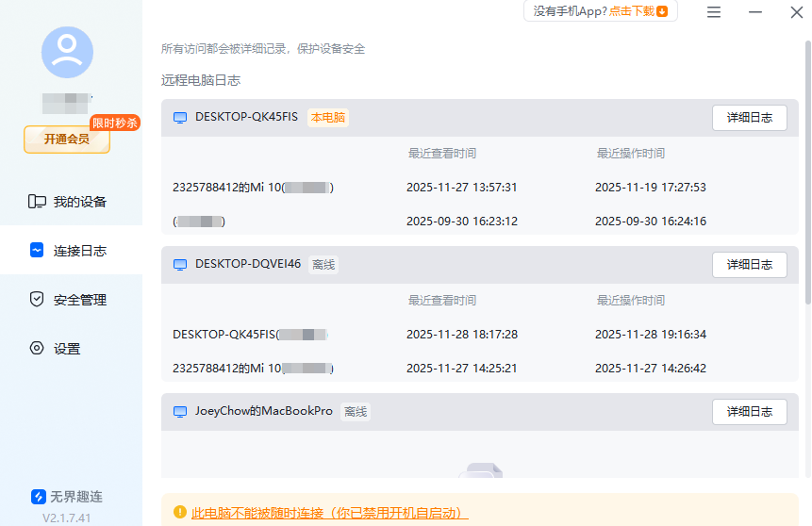Image resolution: width=812 pixels, height=526 pixels.
Task: Click the monitor icon beside DESKTOP-DQVEI46
Action: (180, 265)
